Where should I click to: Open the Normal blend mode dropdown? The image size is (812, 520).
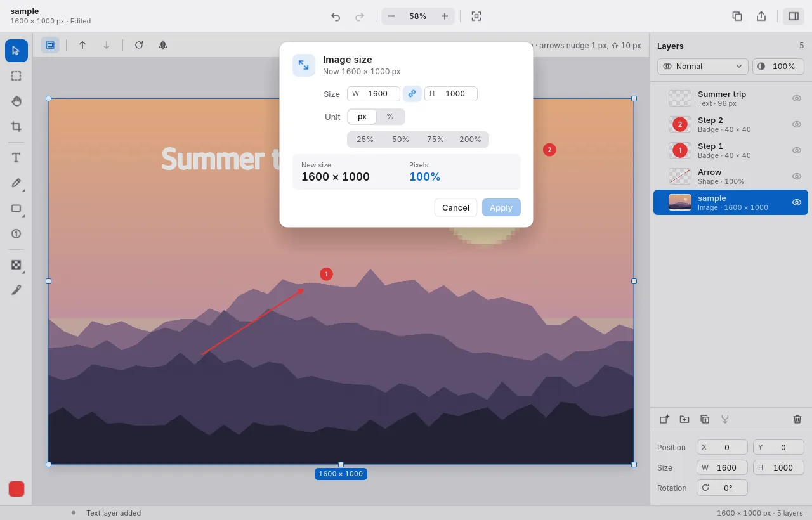[x=703, y=67]
